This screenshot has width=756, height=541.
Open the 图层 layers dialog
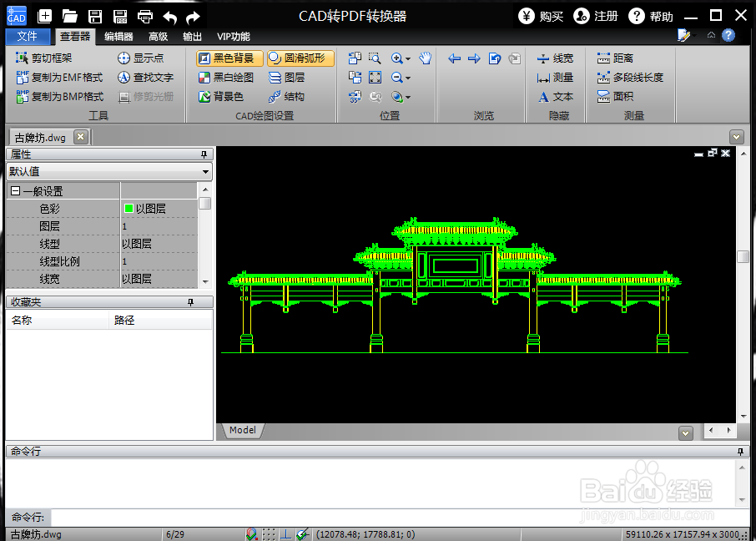[286, 77]
